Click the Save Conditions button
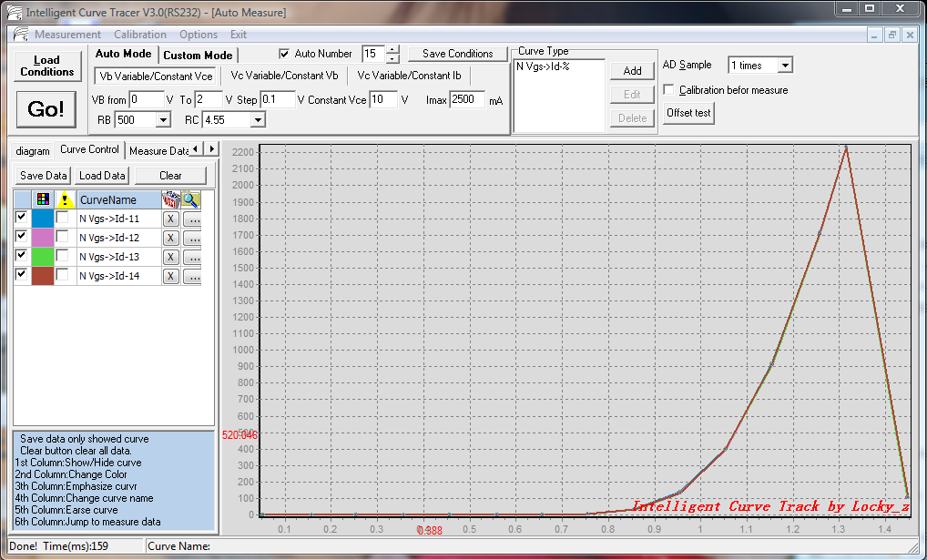This screenshot has height=560, width=927. pyautogui.click(x=458, y=54)
